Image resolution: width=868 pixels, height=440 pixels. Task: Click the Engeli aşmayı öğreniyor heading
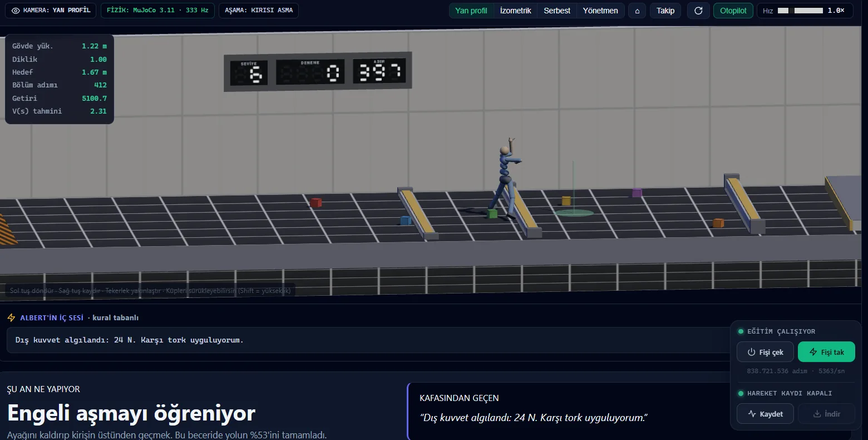131,413
